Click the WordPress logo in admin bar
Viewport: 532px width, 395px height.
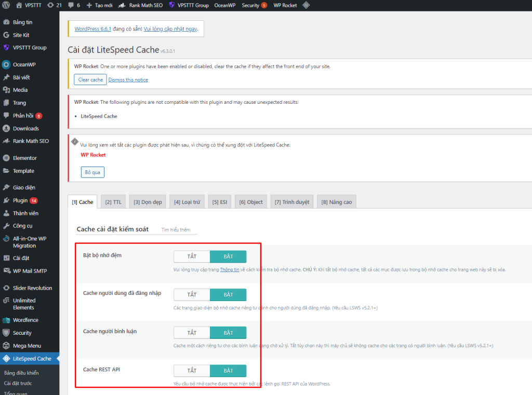pos(6,5)
